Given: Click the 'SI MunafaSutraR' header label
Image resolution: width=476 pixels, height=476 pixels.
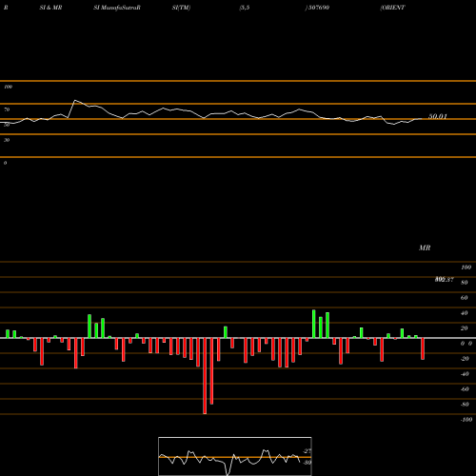Looking at the screenshot, I should coord(117,8).
